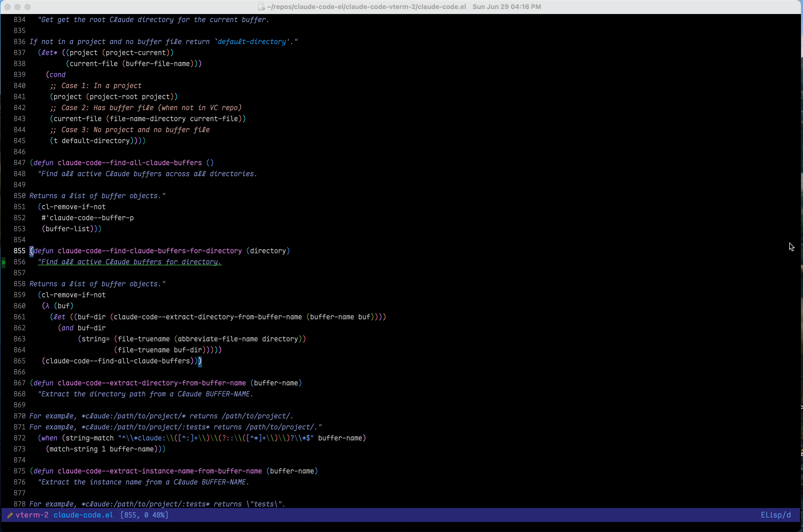
Task: Click line number 855 in the margin
Action: (x=19, y=251)
